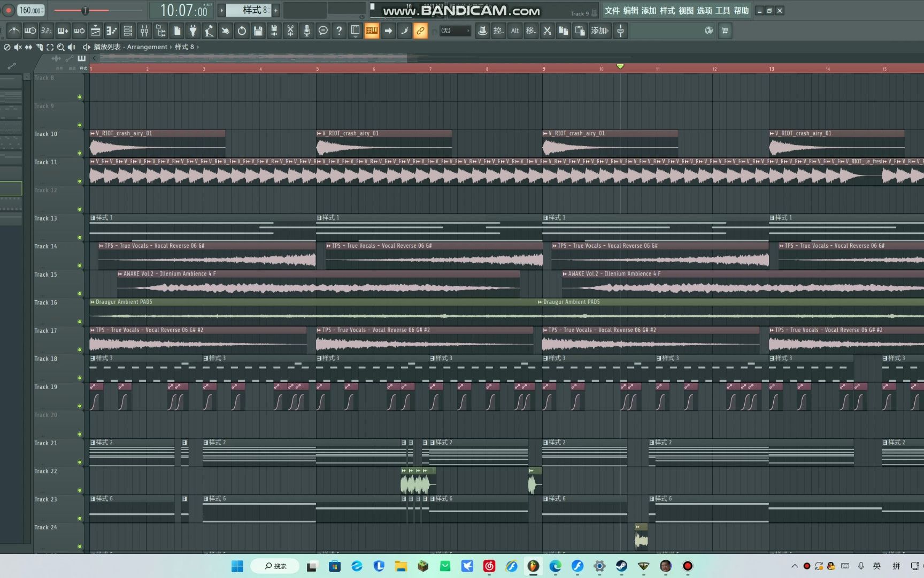This screenshot has height=578, width=924.
Task: Open the shopping cart icon
Action: (725, 31)
